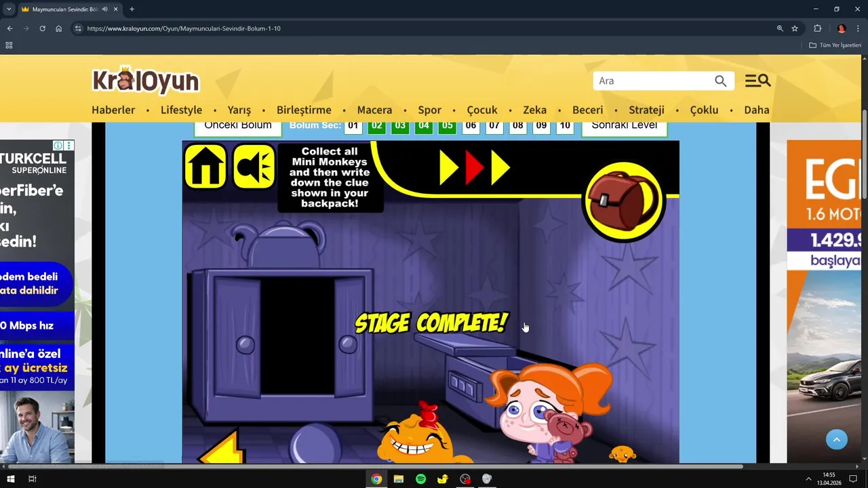This screenshot has height=488, width=868.
Task: Select level 04
Action: tap(424, 127)
